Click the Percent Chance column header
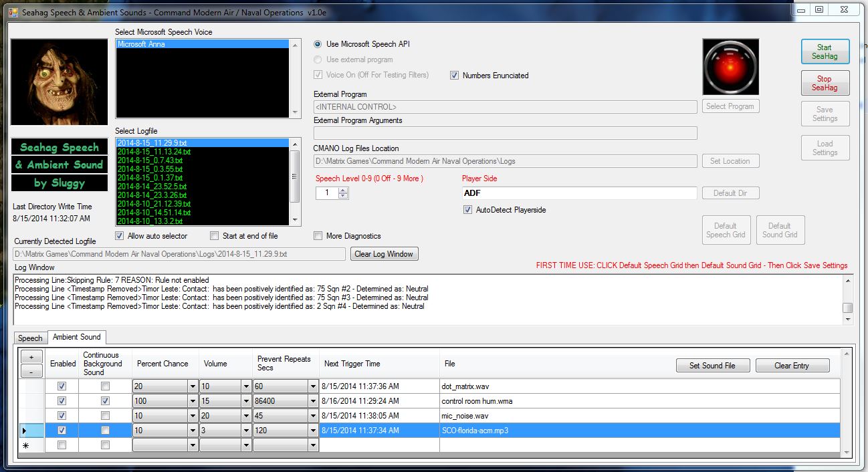The width and height of the screenshot is (868, 472). click(165, 364)
